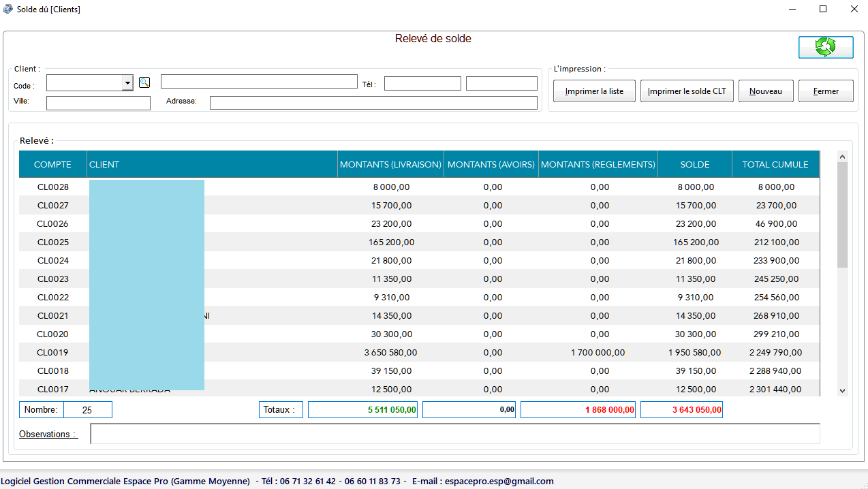Click the Imprimer la liste button
Screen dimensions: 868x489
(x=594, y=91)
